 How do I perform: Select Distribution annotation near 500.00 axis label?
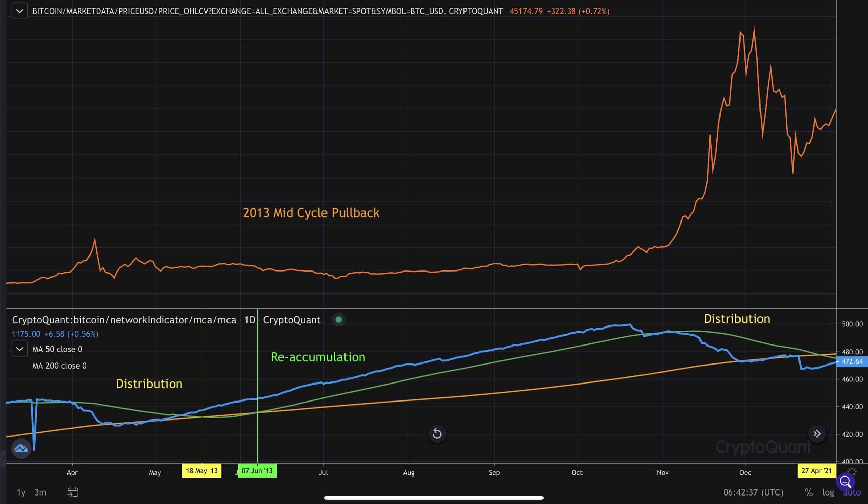(x=737, y=319)
